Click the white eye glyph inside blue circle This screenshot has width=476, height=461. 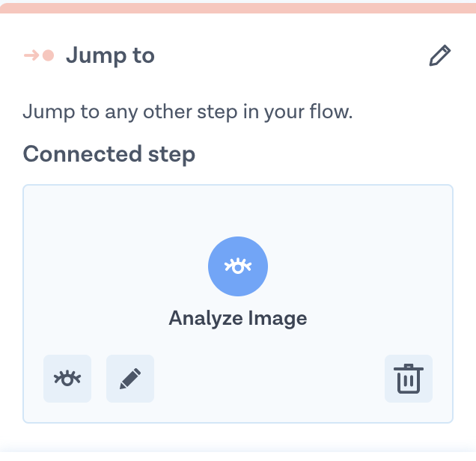coord(238,266)
